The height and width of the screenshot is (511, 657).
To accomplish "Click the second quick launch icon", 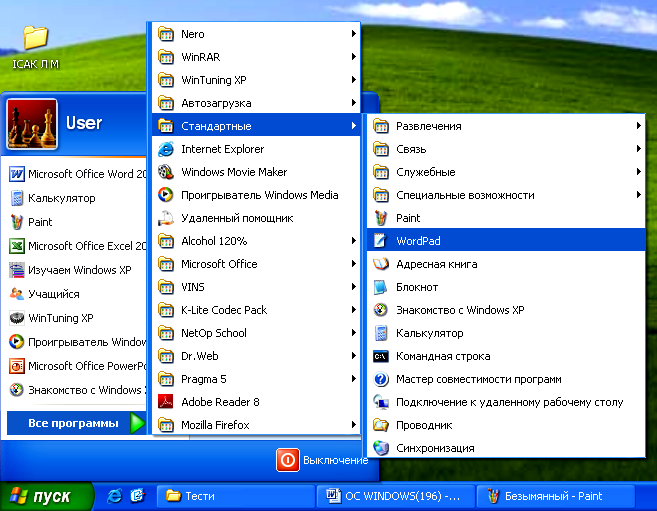I will (x=137, y=496).
